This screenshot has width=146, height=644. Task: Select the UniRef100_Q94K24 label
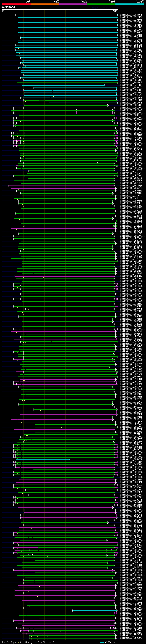(x=131, y=45)
